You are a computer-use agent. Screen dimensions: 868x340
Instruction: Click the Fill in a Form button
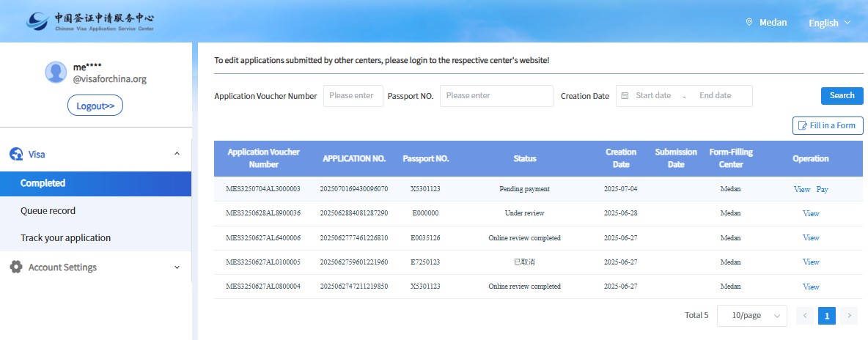coord(828,126)
